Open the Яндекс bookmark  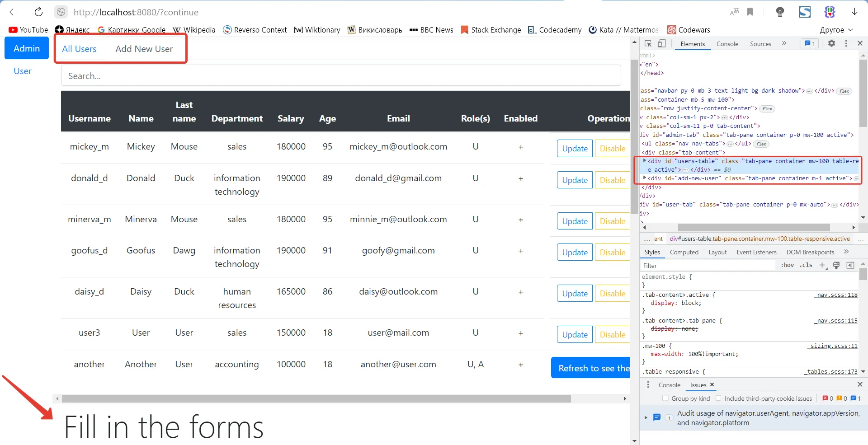72,30
